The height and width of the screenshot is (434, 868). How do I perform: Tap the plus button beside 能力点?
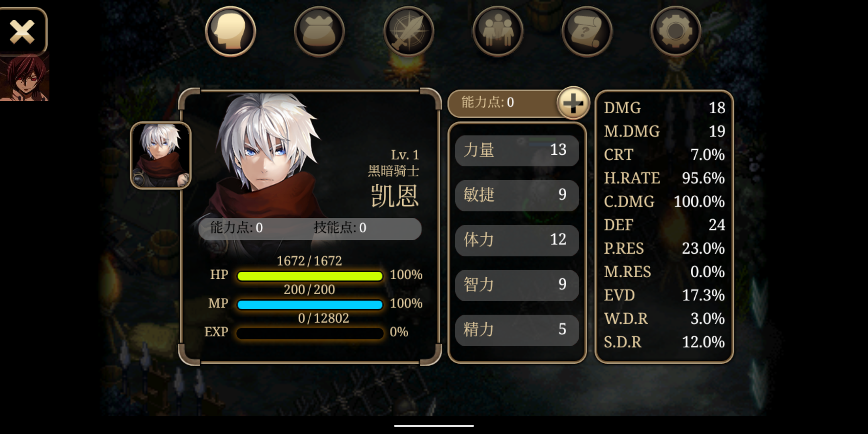[x=573, y=103]
